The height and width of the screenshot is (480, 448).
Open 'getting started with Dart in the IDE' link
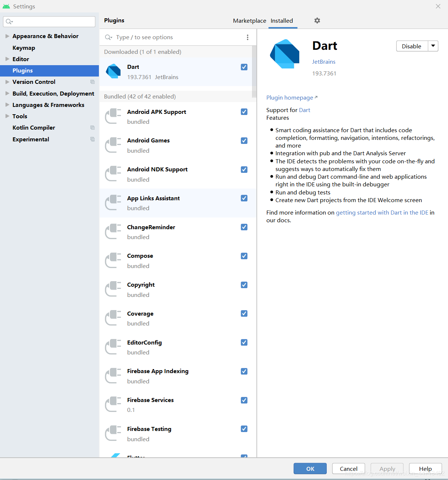(x=382, y=213)
